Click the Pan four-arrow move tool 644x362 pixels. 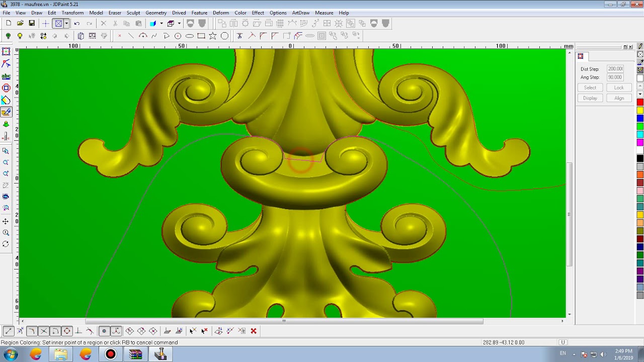click(x=6, y=221)
